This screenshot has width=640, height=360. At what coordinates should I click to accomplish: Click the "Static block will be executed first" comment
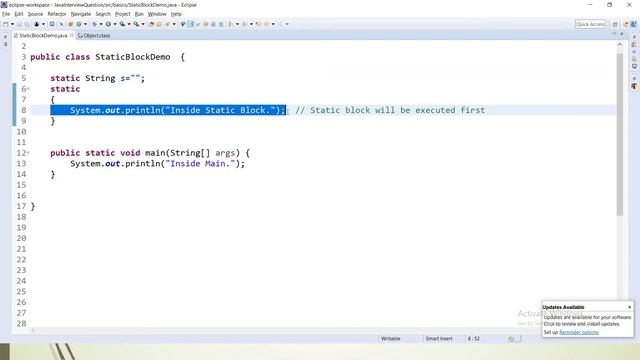(390, 110)
